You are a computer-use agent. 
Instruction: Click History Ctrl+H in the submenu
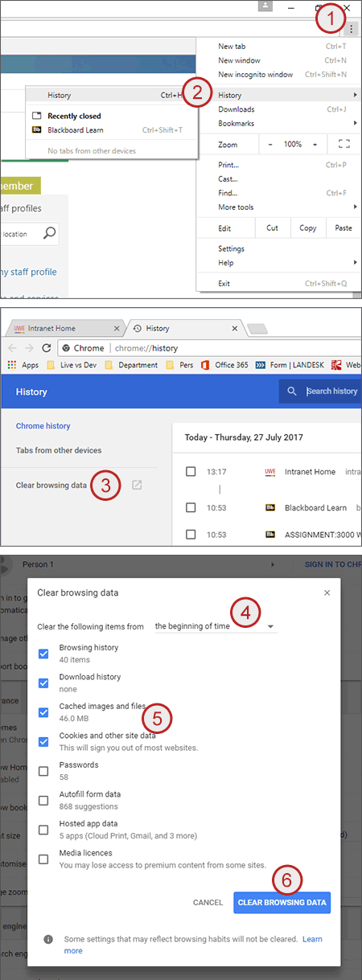point(111,95)
